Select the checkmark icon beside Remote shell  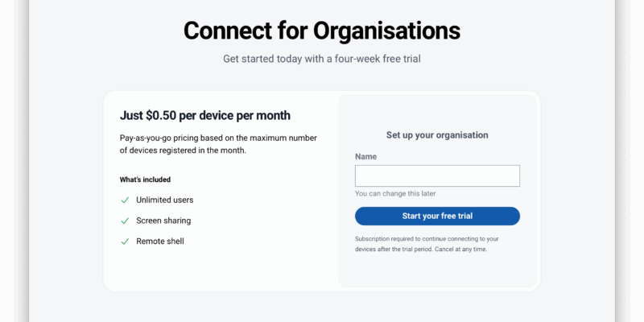point(125,242)
